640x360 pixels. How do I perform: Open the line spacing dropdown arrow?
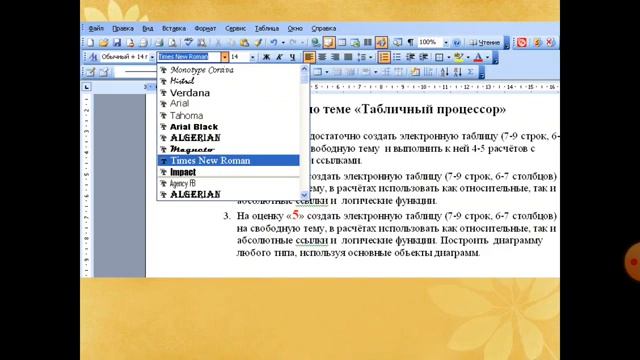click(371, 57)
